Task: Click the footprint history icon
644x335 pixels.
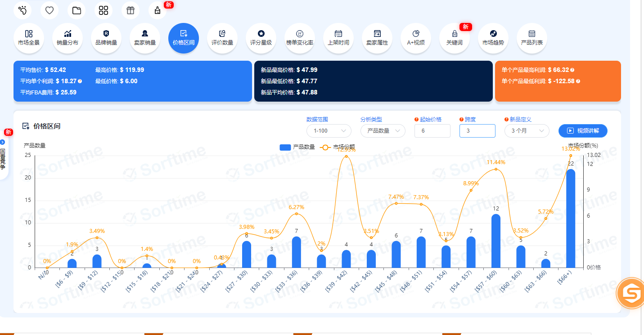Action: [23, 10]
